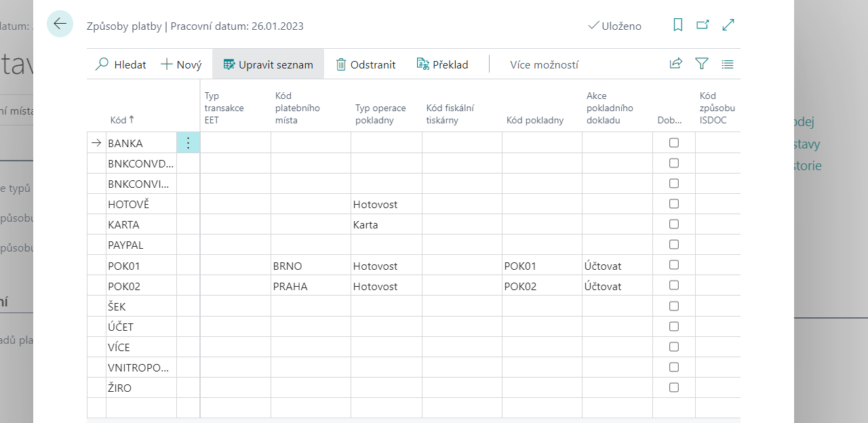Toggle checkbox in the BANKA row
The width and height of the screenshot is (868, 423).
tap(673, 143)
